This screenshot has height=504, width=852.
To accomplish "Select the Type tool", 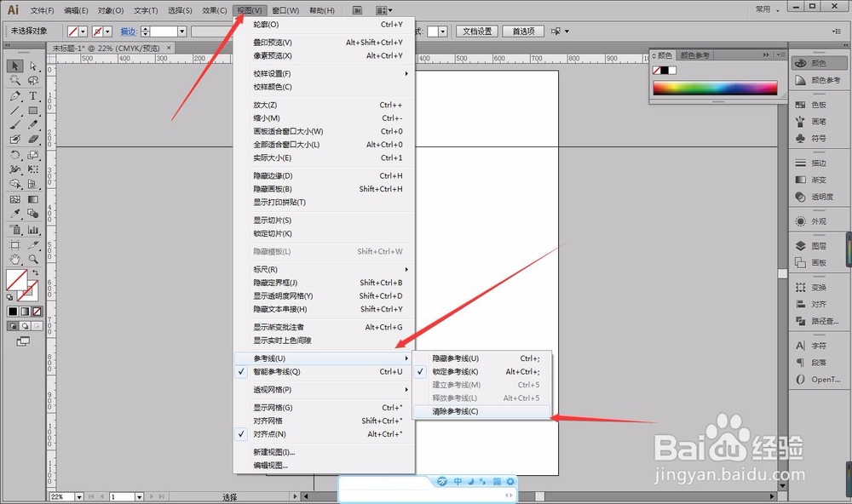I will tap(32, 95).
